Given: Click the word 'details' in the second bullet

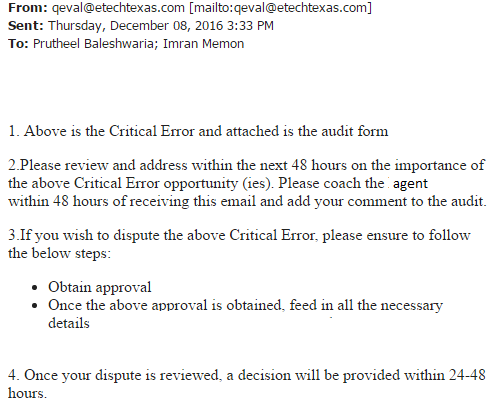Looking at the screenshot, I should pos(69,323).
